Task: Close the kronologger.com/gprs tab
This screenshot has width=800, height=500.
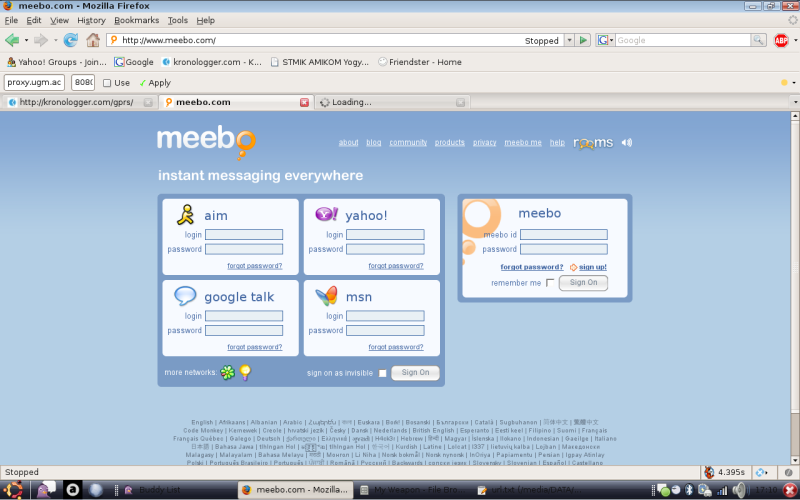Action: click(148, 102)
